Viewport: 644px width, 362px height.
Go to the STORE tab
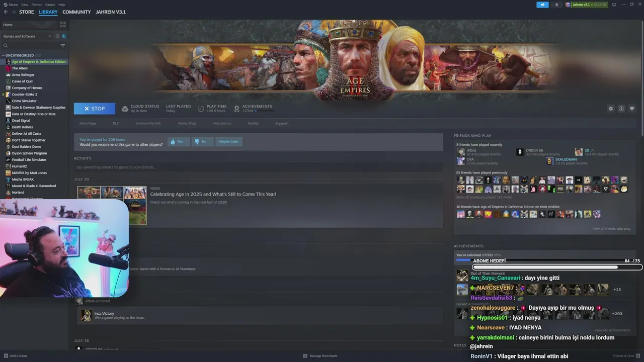point(27,12)
